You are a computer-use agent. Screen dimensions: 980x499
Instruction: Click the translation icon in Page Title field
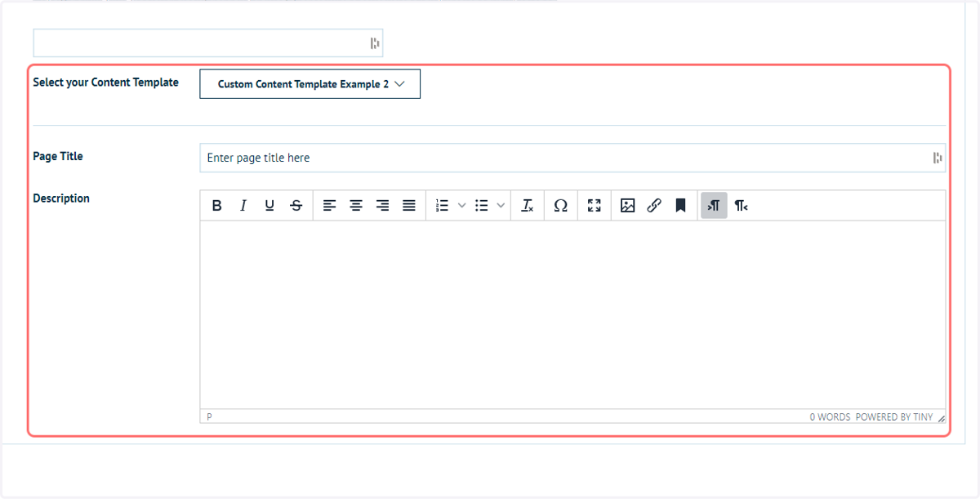click(x=937, y=158)
